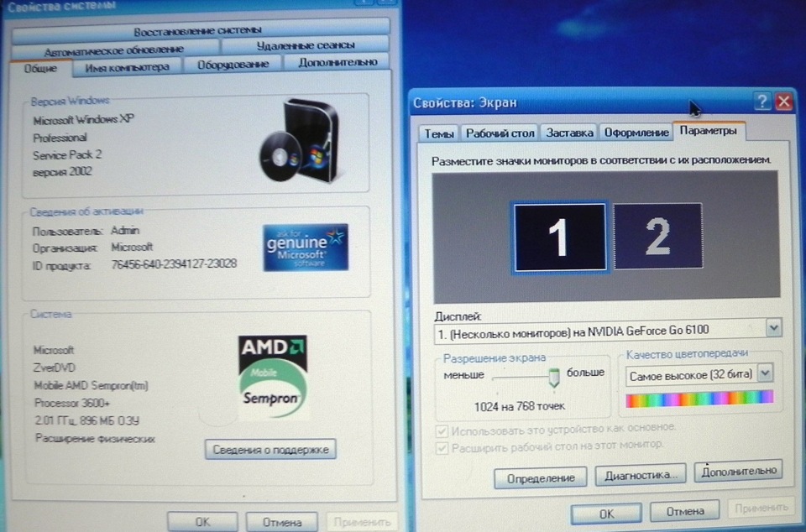The height and width of the screenshot is (532, 806).
Task: Click product ID 76456-640-2394127-23028 text
Action: [174, 264]
